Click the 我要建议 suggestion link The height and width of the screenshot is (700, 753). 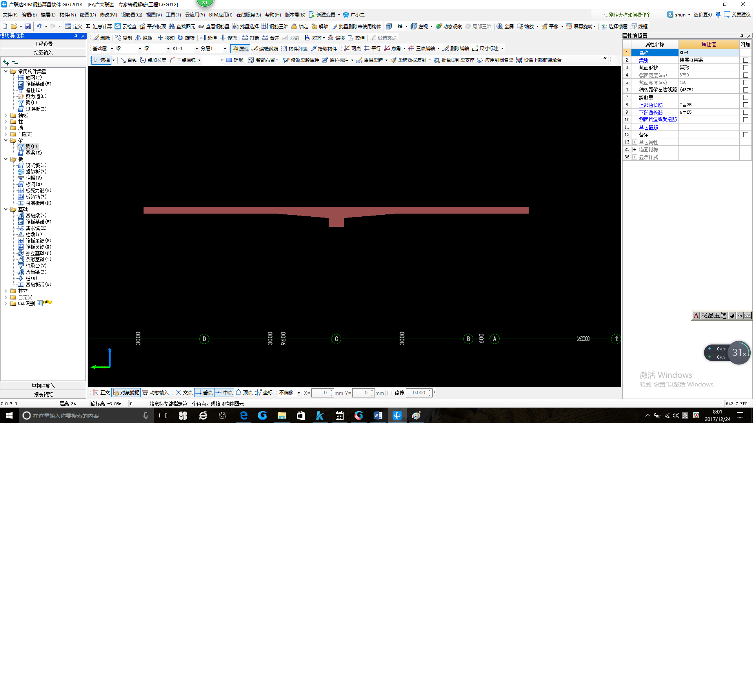pyautogui.click(x=737, y=15)
